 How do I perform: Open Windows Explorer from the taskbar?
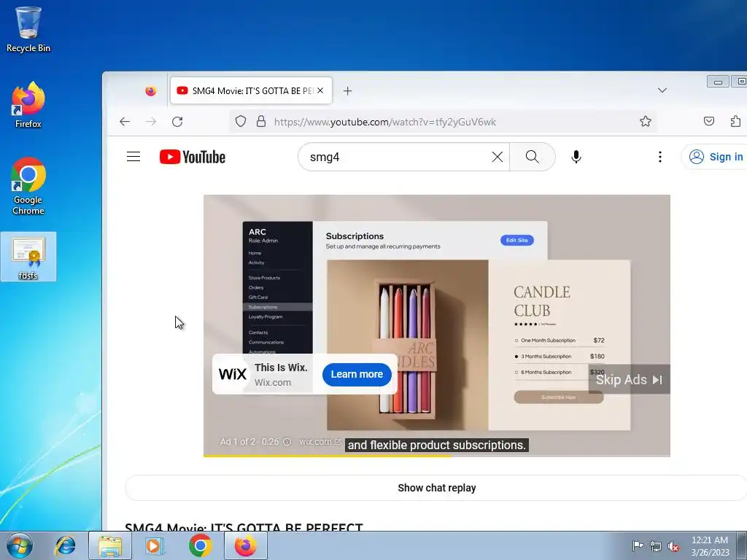point(110,545)
